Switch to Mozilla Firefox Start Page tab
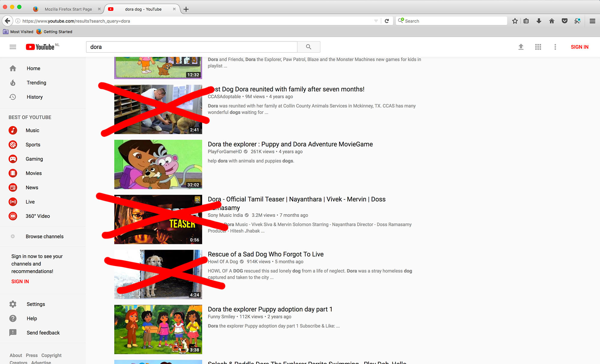This screenshot has height=364, width=600. pos(68,9)
